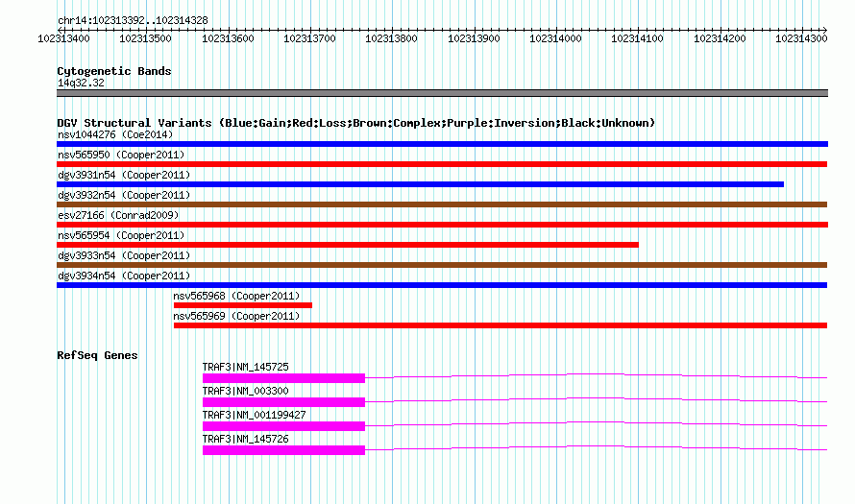Image resolution: width=855 pixels, height=504 pixels.
Task: Select the dgv3932n54 (Cooper2011) label
Action: pyautogui.click(x=124, y=195)
